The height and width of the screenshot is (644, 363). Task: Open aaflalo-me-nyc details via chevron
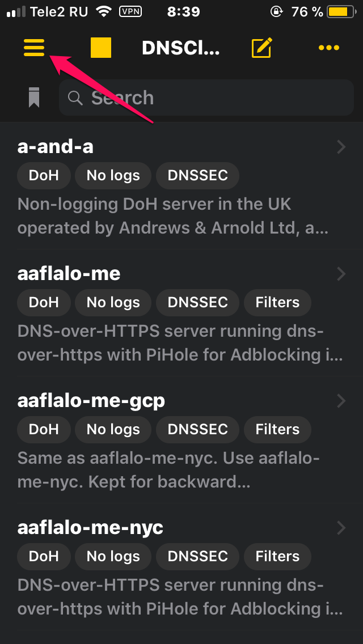341,527
